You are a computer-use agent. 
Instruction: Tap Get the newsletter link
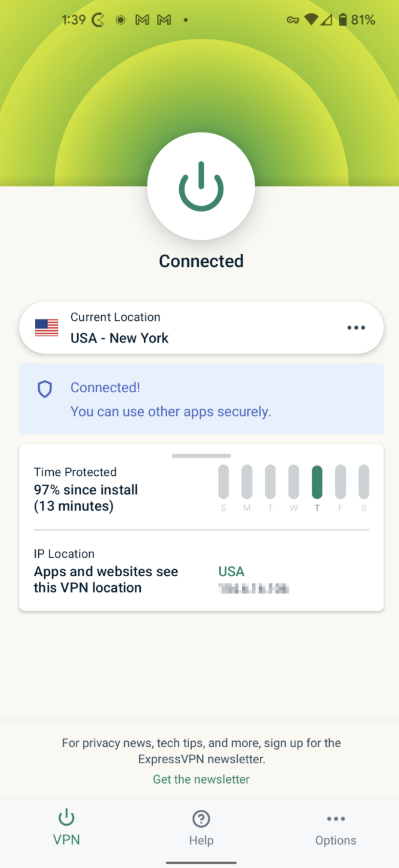(x=201, y=779)
